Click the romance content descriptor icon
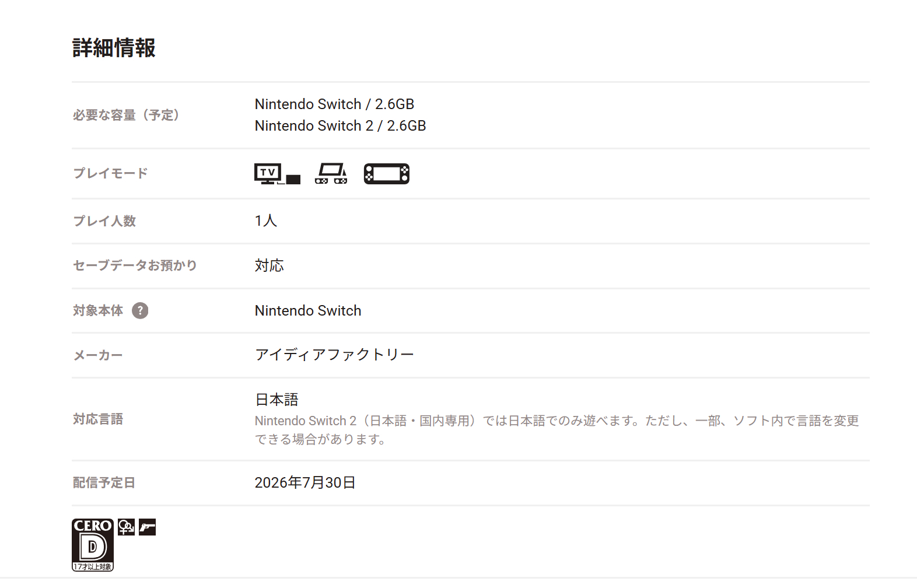Screen dimensions: 917x588 (x=126, y=527)
